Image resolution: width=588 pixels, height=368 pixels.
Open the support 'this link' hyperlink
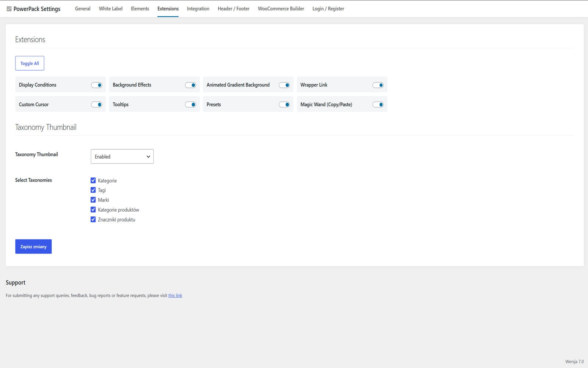click(175, 296)
